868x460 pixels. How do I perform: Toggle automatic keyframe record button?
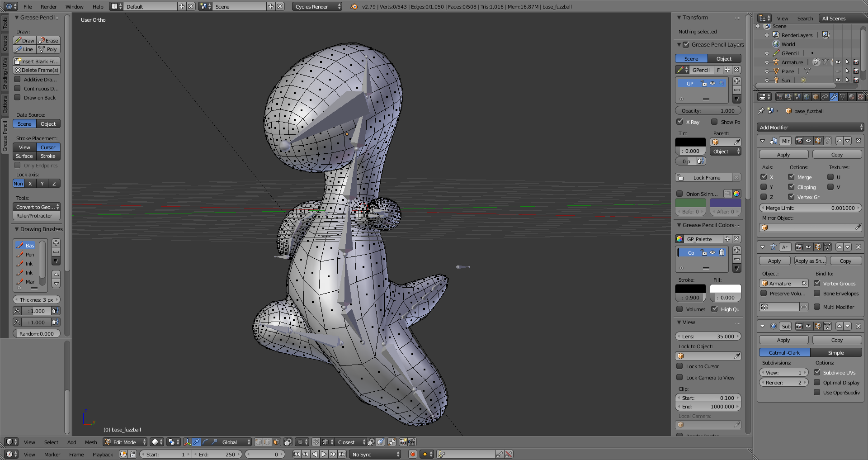tap(412, 454)
